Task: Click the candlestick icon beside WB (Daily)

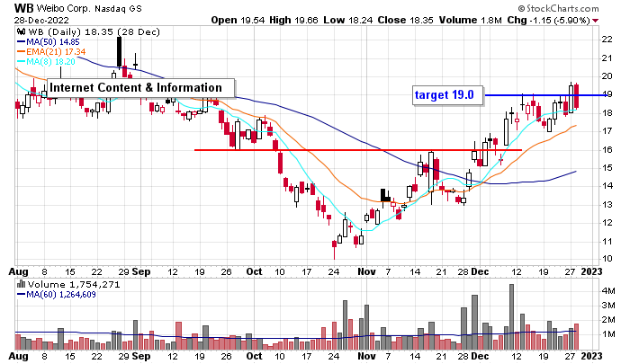Action: click(x=22, y=32)
